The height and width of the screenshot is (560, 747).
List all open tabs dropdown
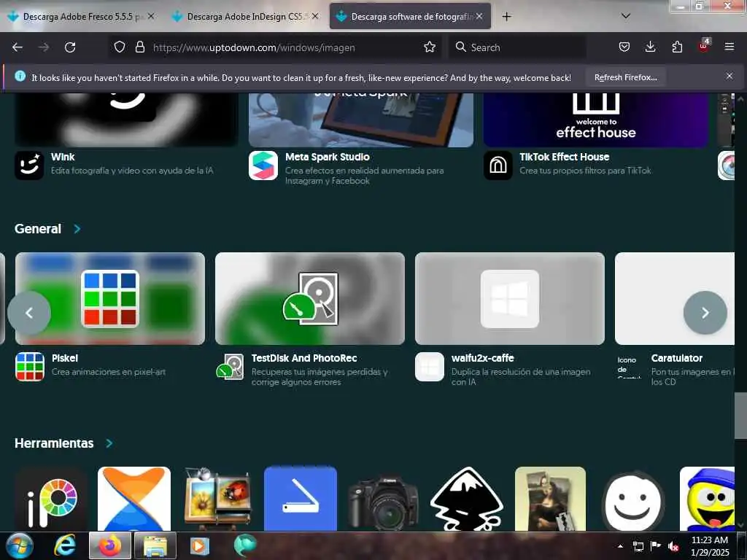click(x=626, y=16)
